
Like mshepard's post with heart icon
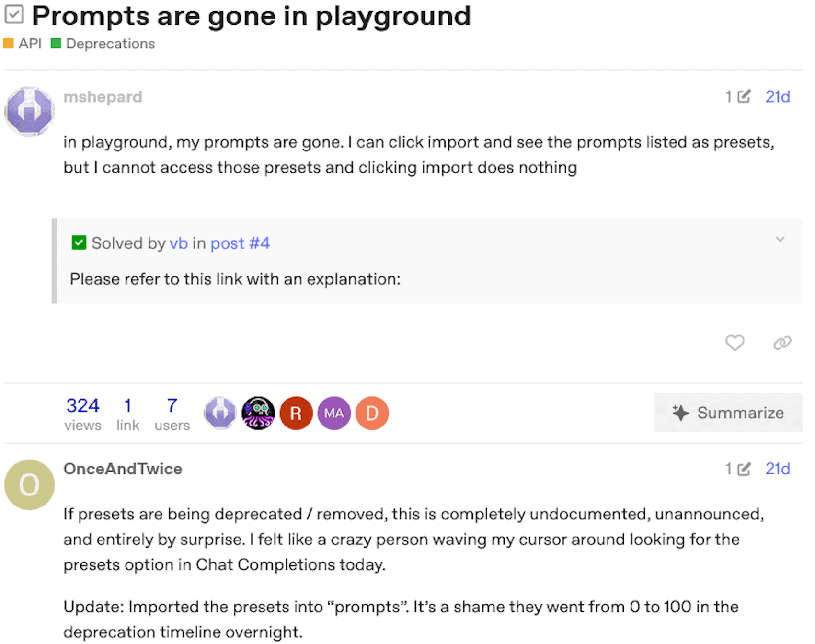pyautogui.click(x=735, y=343)
